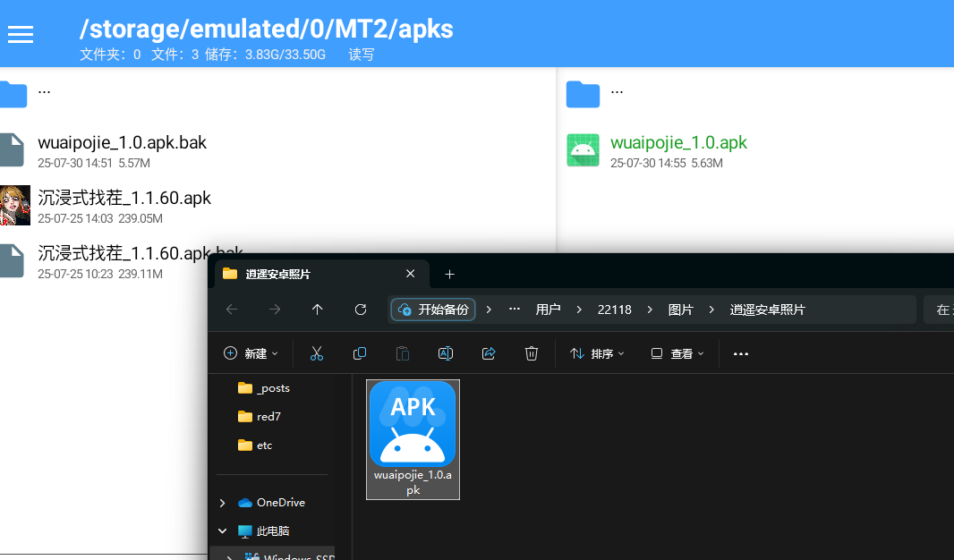This screenshot has height=560, width=954.
Task: Open the 排序 (Sort) dropdown
Action: pyautogui.click(x=596, y=353)
